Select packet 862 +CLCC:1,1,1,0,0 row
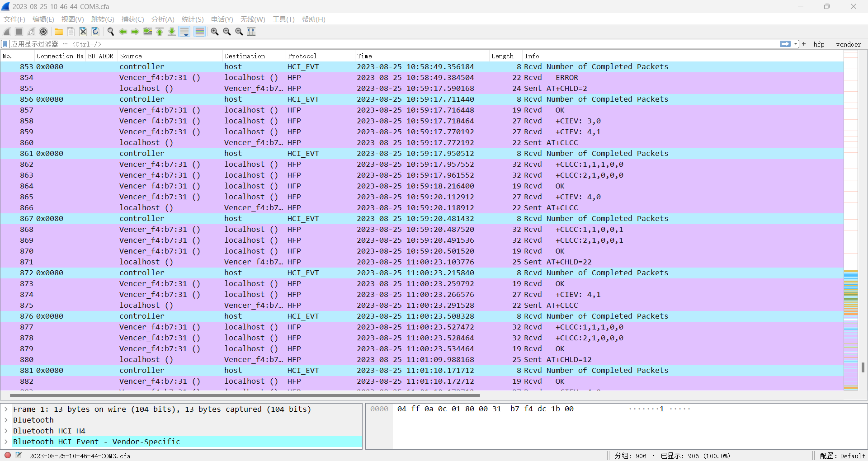868x461 pixels. click(422, 165)
